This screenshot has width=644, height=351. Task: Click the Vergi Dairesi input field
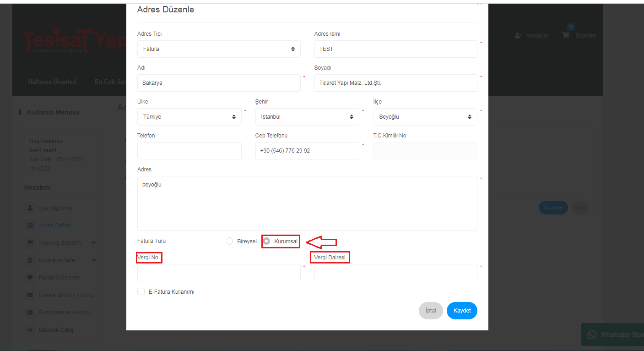point(395,273)
